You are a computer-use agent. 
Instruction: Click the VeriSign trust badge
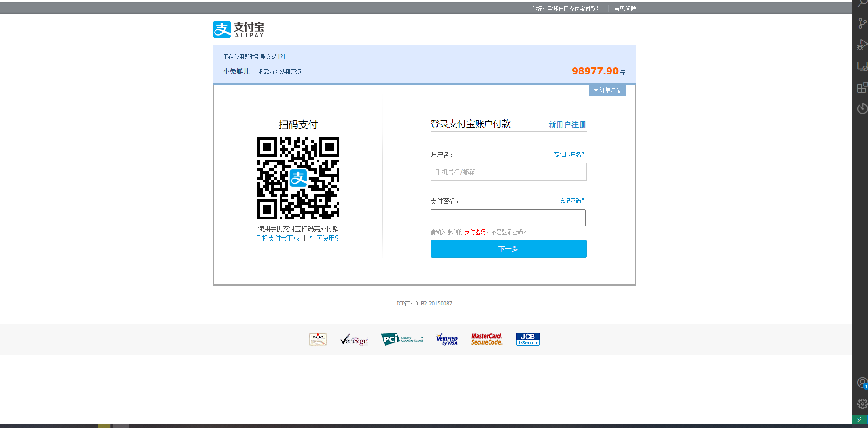point(354,340)
